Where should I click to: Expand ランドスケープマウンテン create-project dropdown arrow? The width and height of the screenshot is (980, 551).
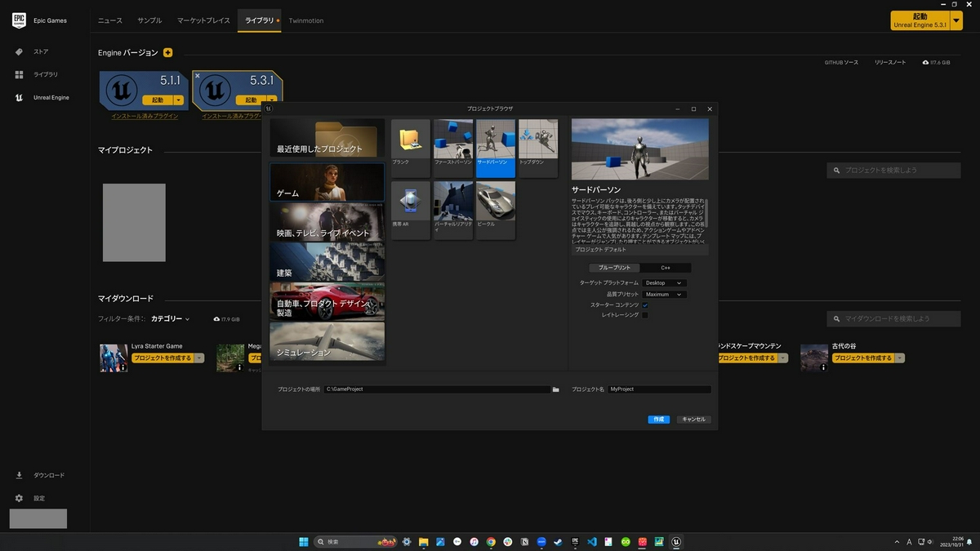click(783, 358)
